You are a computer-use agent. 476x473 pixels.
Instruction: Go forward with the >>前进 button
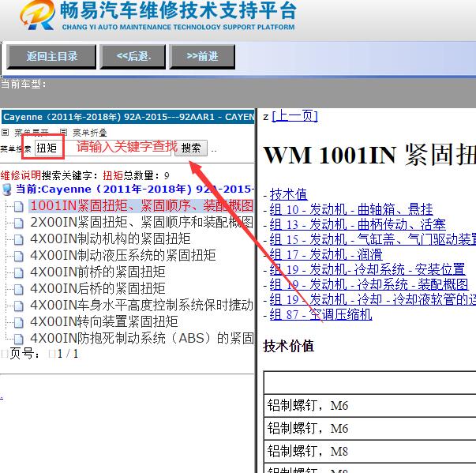pos(202,57)
